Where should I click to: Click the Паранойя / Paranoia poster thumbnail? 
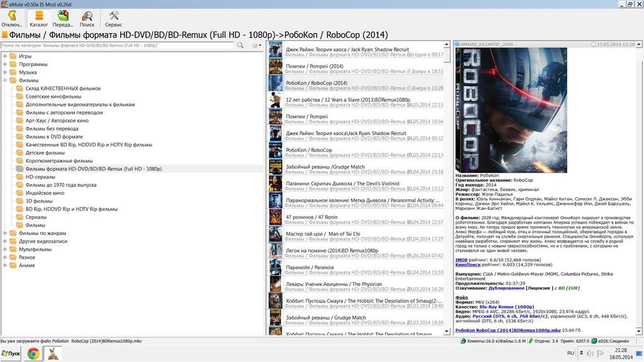(x=275, y=267)
